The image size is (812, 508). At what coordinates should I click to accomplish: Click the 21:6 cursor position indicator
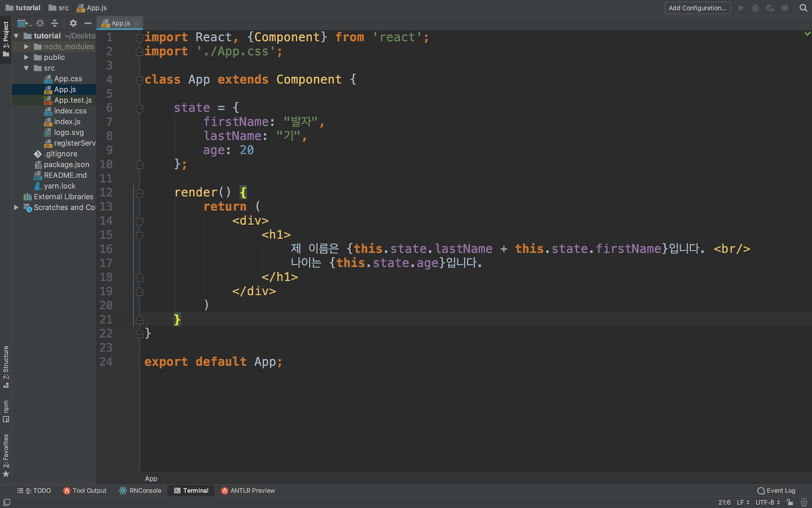724,502
